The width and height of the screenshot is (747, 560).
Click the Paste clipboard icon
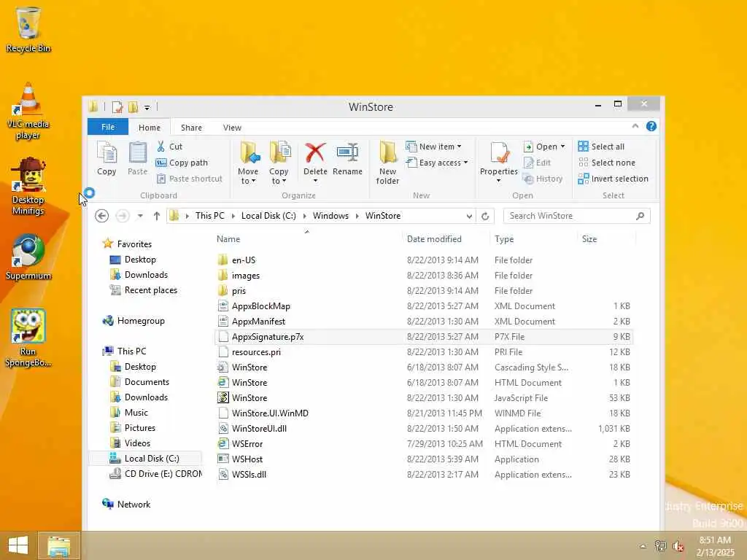click(137, 158)
